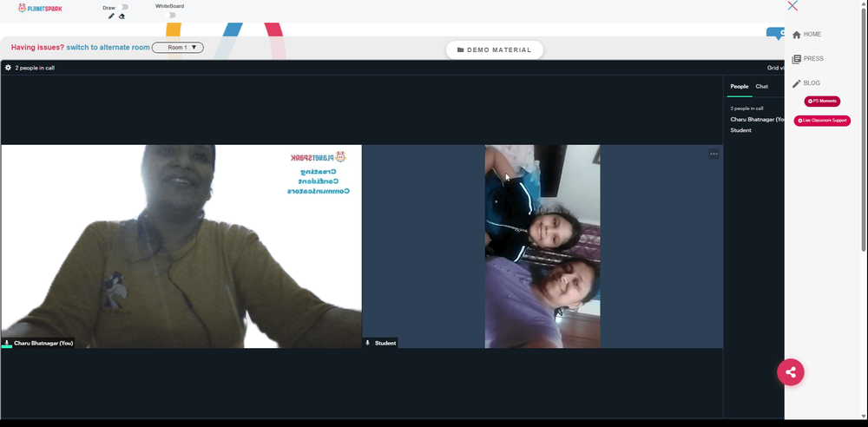Viewport: 868px width, 427px height.
Task: Click the 'WhiteBoard' label
Action: tap(170, 6)
